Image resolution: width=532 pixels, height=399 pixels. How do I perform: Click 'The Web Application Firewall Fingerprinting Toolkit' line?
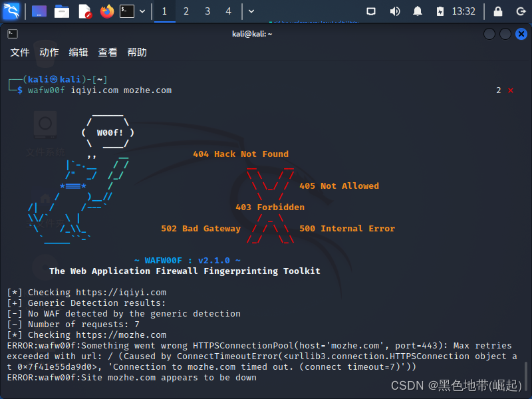[185, 271]
